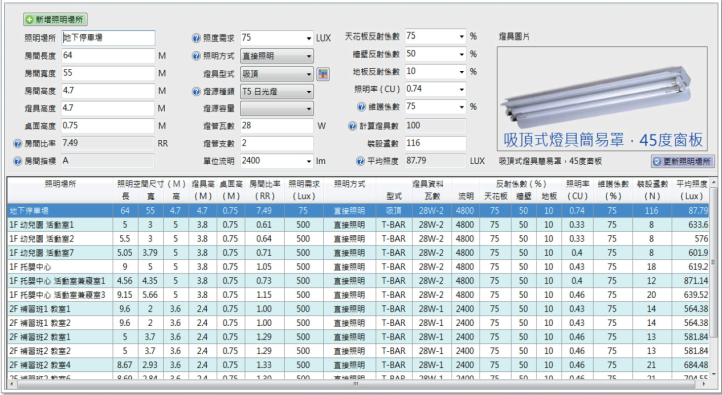Open the 照度需求 dropdown showing 75
Viewport: 722px width, 395px height.
point(277,38)
